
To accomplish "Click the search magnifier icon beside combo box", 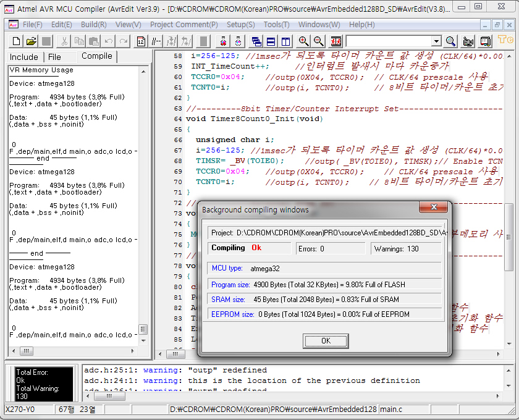I will (x=450, y=41).
